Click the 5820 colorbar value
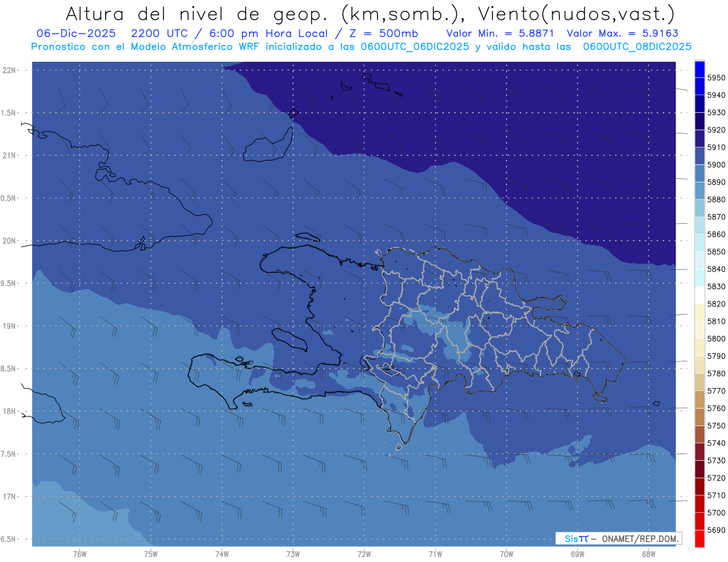Screen dimensions: 728x562 [x=716, y=304]
